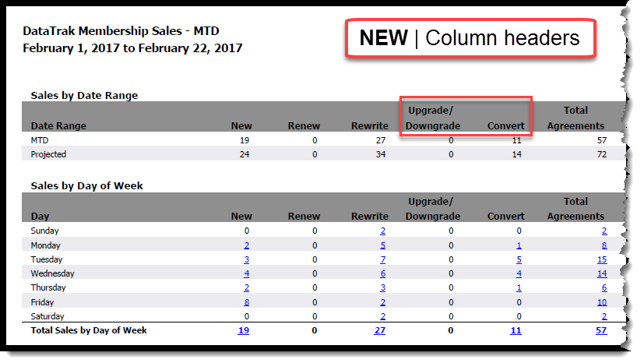Screen dimensions: 644x363
Task: Click the highlighted Upgrade/Downgrade column header
Action: coord(434,118)
